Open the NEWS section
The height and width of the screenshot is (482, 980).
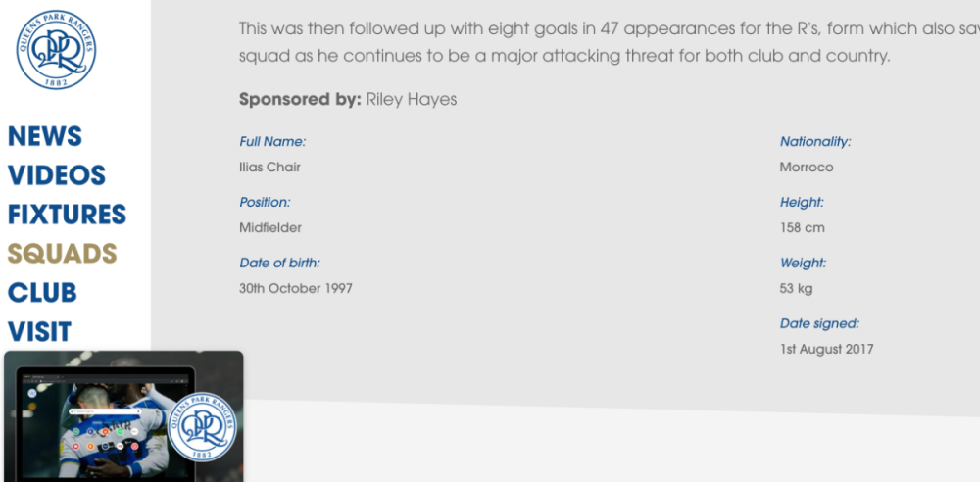pos(45,136)
